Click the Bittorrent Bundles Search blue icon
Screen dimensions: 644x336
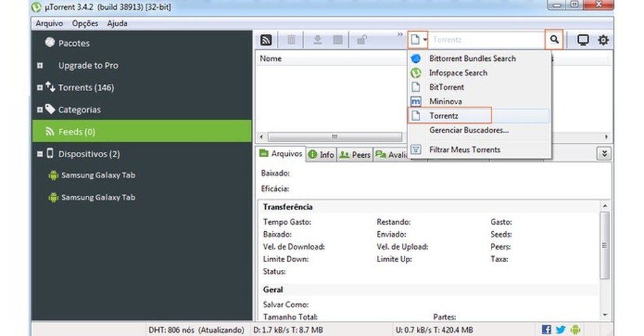click(x=416, y=58)
